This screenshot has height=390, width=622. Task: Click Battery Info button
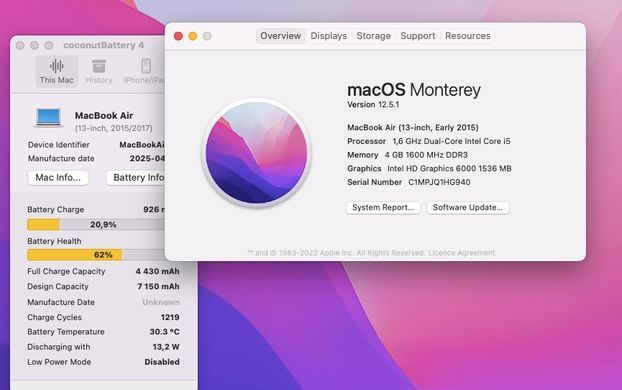click(135, 178)
